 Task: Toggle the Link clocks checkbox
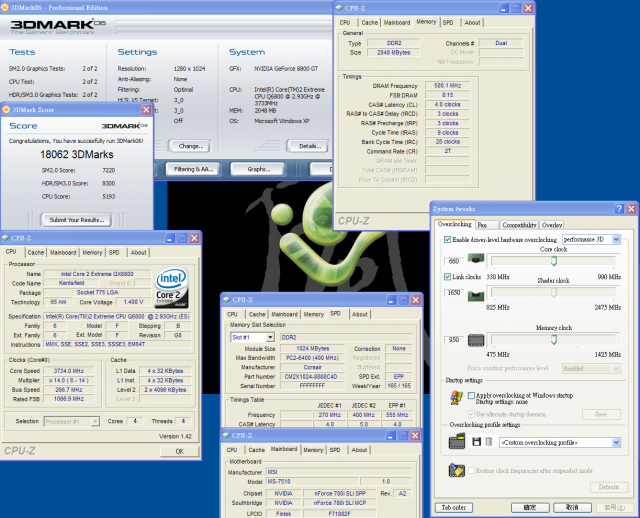tap(447, 277)
